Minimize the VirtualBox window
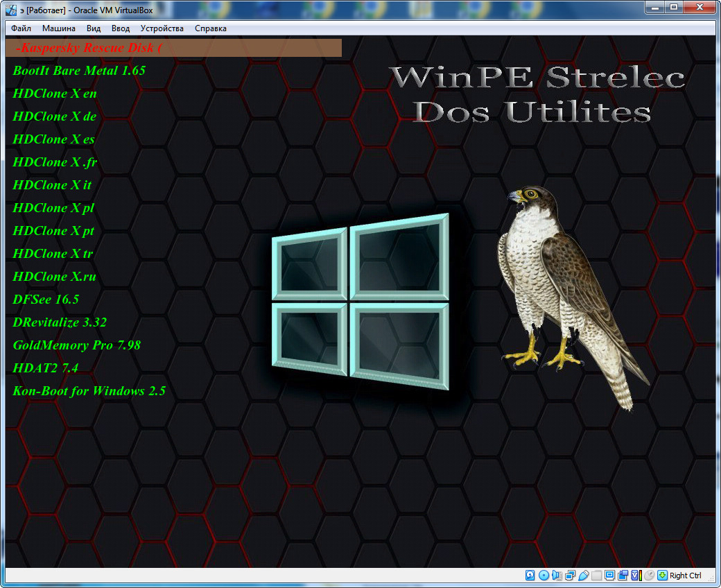Screen dimensions: 721x588 coord(654,7)
